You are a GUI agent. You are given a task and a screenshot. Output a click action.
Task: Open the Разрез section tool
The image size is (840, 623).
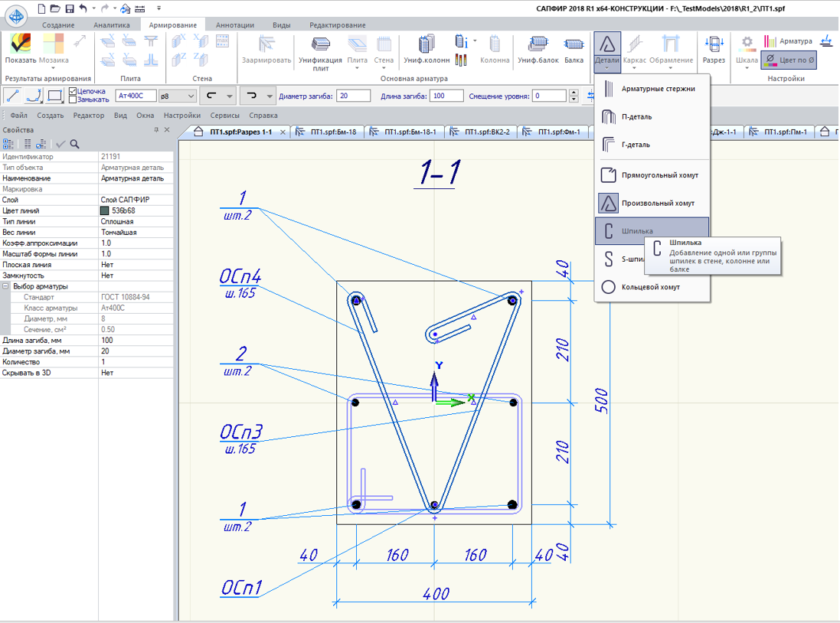pos(714,49)
